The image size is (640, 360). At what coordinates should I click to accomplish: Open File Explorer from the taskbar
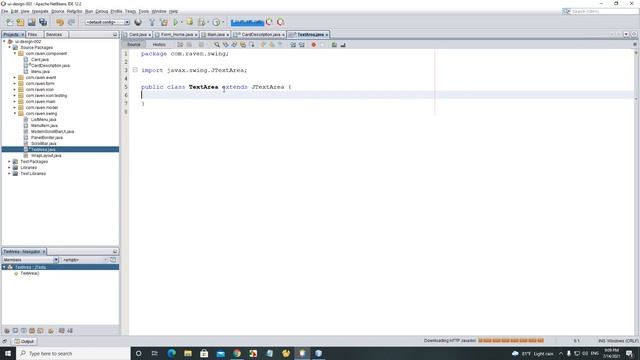pyautogui.click(x=188, y=353)
